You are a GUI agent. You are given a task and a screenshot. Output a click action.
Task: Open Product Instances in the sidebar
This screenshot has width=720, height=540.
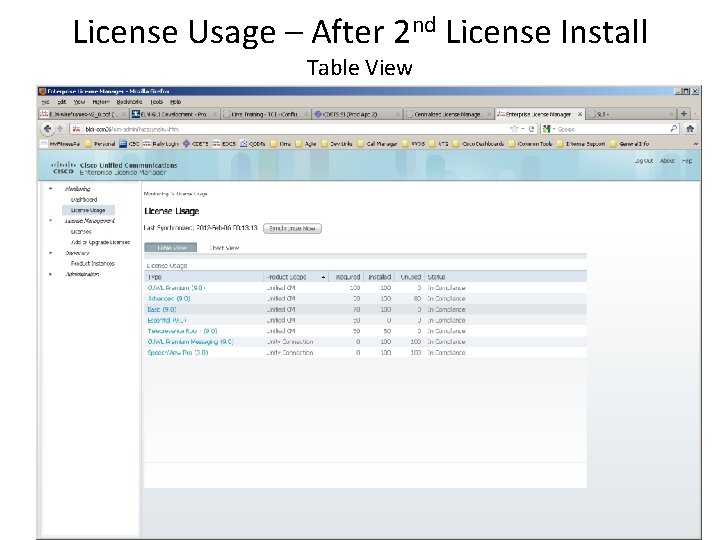click(x=93, y=264)
